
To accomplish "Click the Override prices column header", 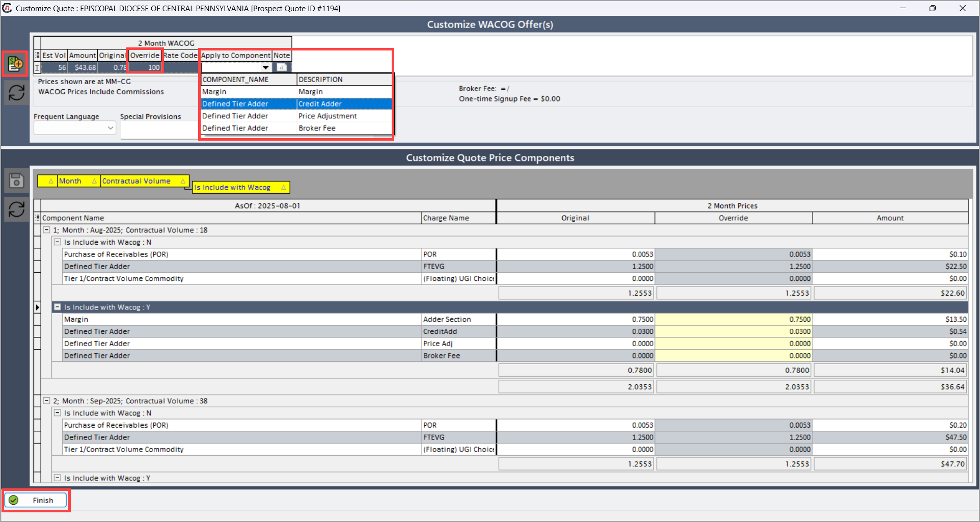I will (x=733, y=218).
